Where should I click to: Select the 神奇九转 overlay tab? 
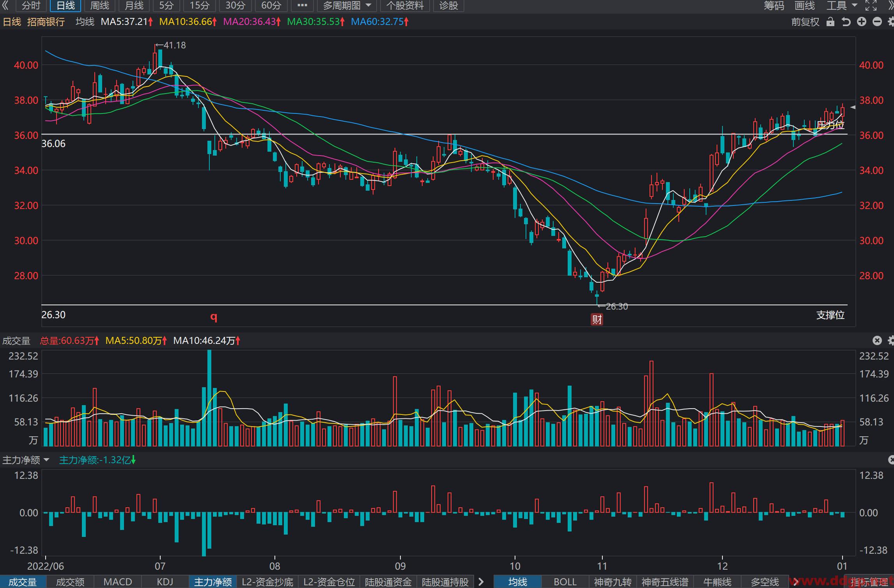coord(613,582)
